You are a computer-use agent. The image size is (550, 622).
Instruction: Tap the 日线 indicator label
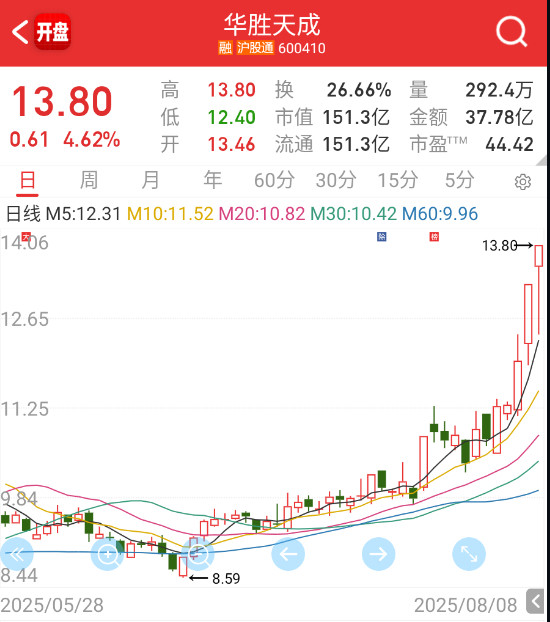[23, 214]
